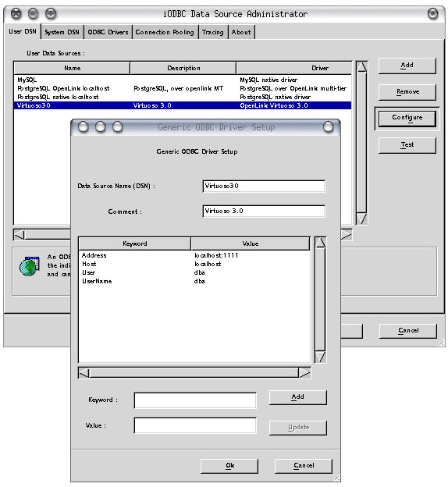Click right arrow of keyword list horizontal scrollbar

coord(304,373)
